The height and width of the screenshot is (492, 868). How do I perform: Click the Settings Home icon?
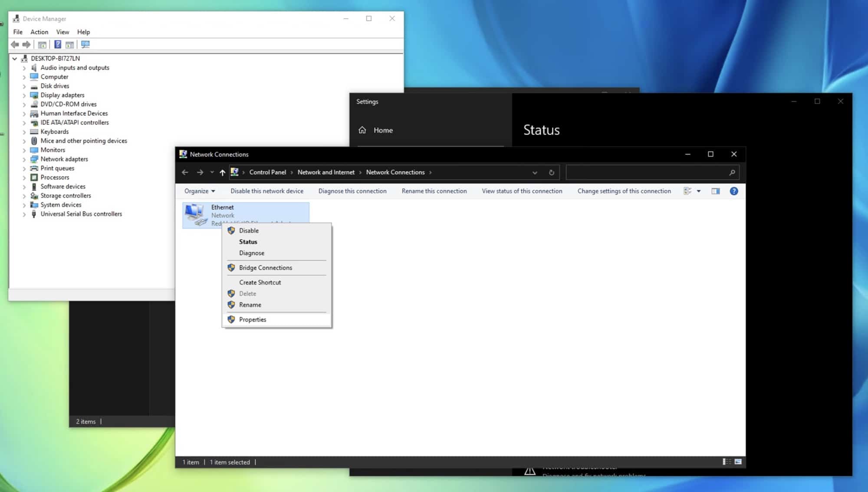click(362, 130)
